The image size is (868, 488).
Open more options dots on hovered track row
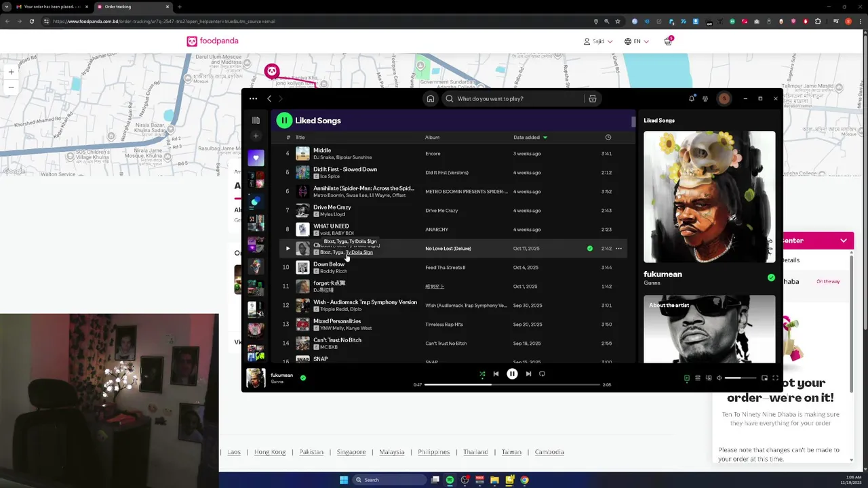[618, 249]
